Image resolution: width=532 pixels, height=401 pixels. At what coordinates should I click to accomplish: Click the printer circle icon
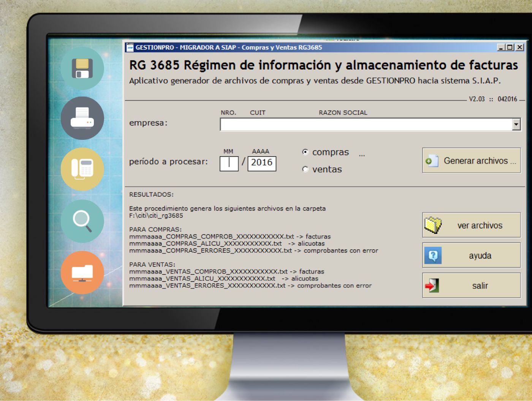[x=82, y=118]
